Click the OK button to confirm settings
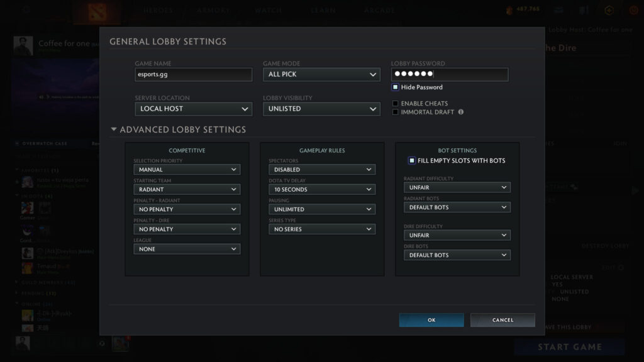The width and height of the screenshot is (644, 362). (431, 320)
